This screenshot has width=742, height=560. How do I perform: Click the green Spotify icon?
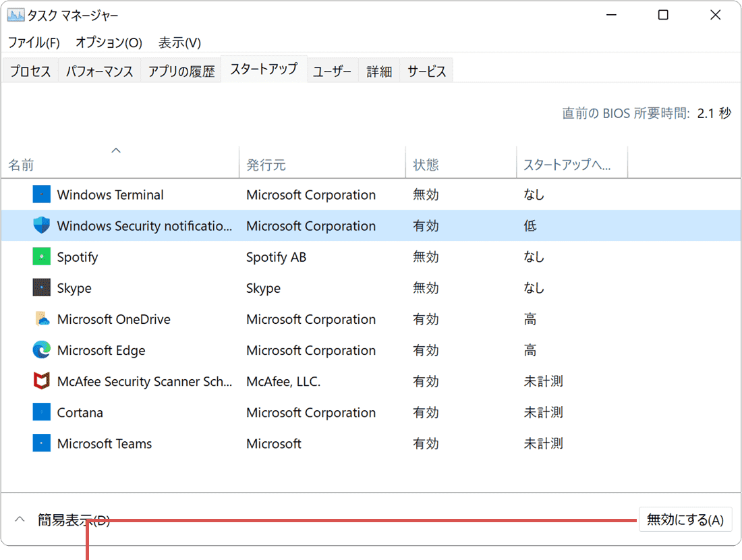42,256
